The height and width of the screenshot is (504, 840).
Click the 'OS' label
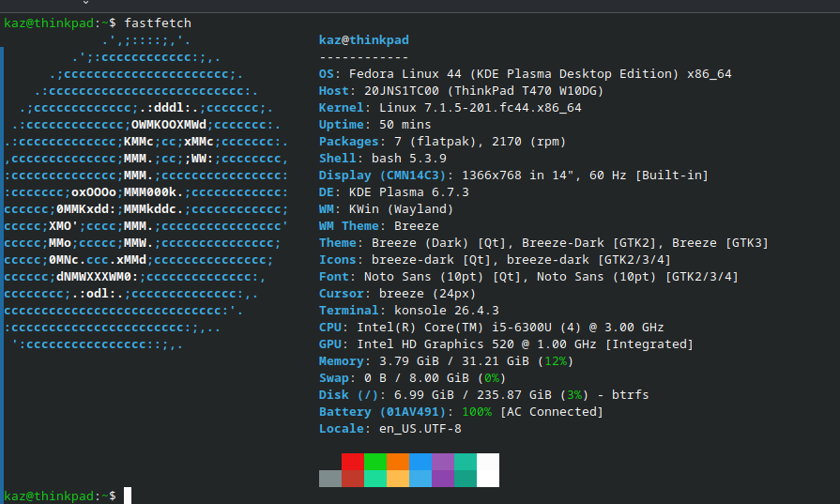pyautogui.click(x=327, y=74)
